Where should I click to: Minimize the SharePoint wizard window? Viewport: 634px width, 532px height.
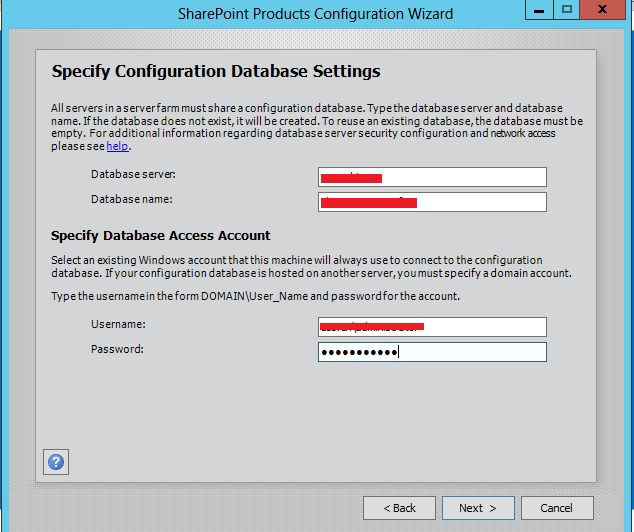tap(539, 10)
